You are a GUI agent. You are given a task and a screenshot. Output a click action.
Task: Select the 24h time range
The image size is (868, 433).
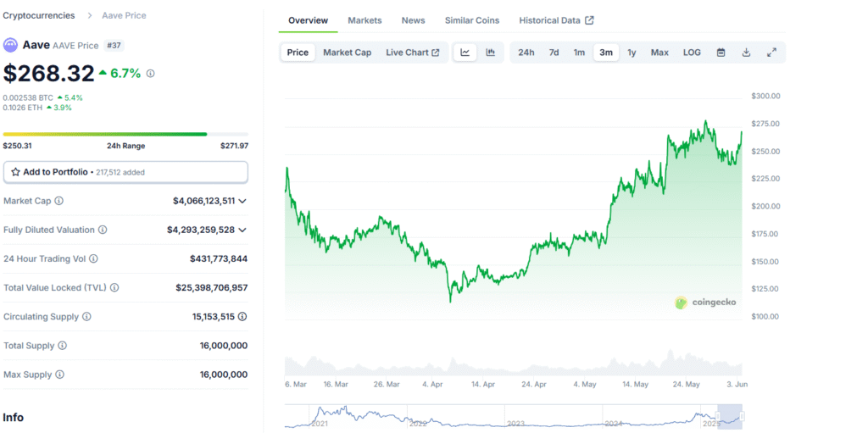526,53
